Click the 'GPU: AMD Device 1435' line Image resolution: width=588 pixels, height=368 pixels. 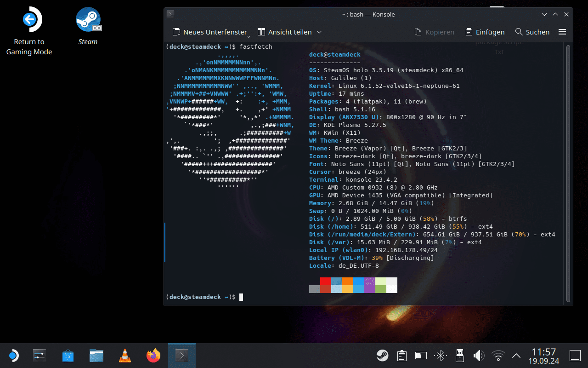pos(401,195)
